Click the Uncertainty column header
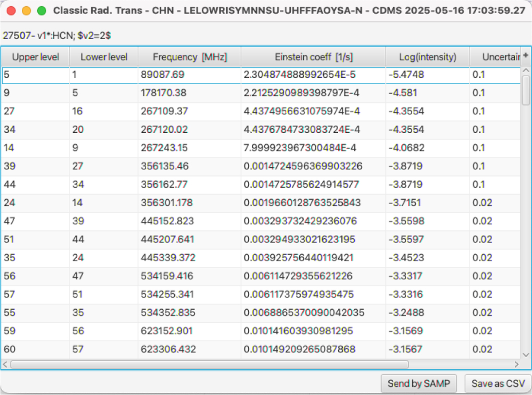The width and height of the screenshot is (532, 395). point(495,57)
